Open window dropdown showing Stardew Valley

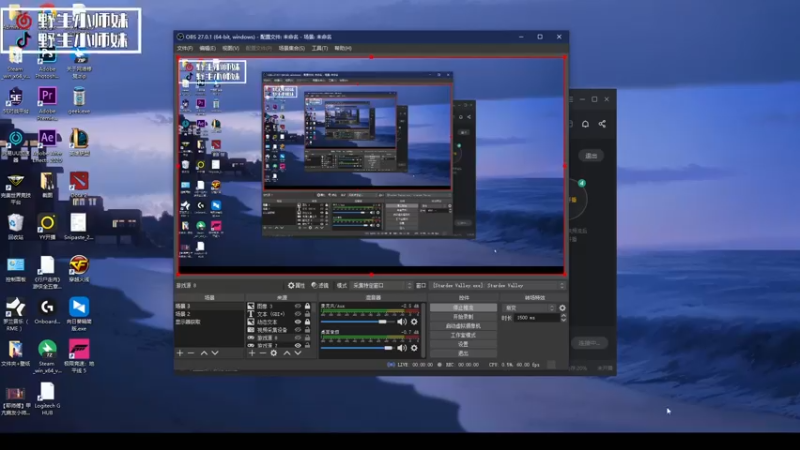[498, 285]
